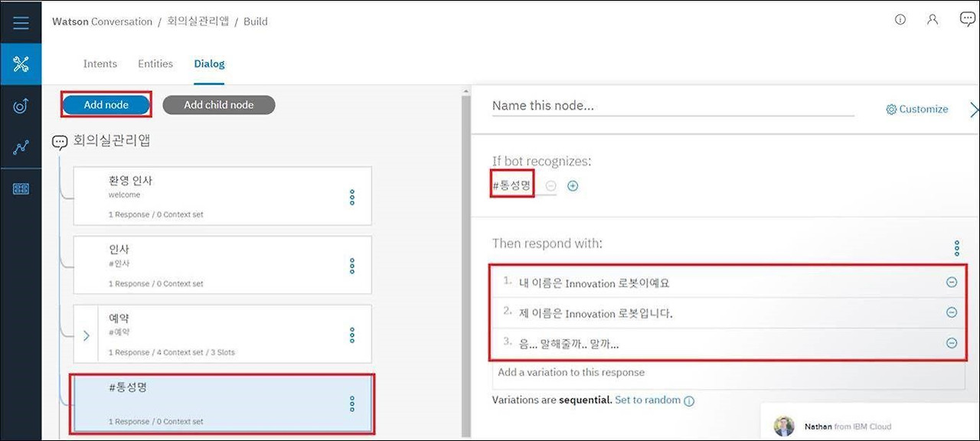Click the Nathan from IBM Cloud message
This screenshot has width=980, height=441.
(x=848, y=426)
